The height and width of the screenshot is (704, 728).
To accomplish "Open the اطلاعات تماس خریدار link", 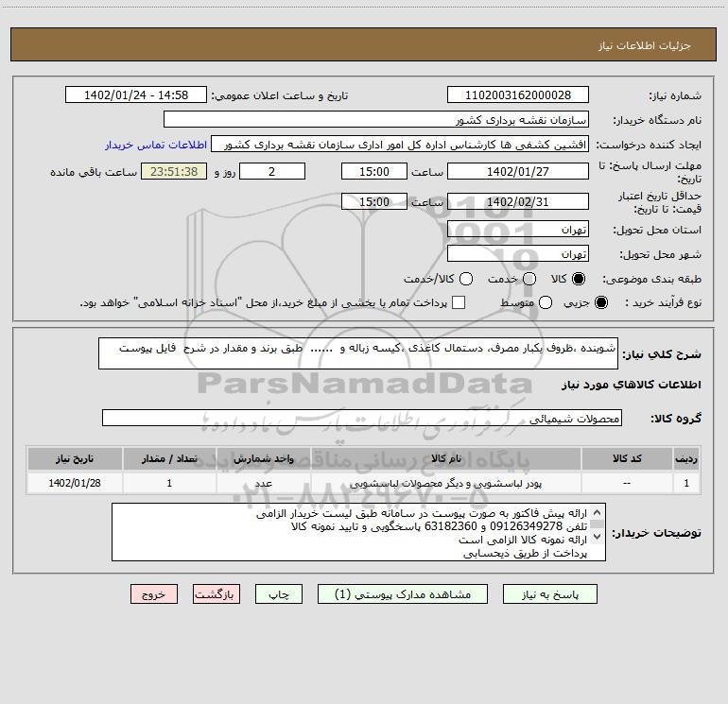I will point(156,145).
